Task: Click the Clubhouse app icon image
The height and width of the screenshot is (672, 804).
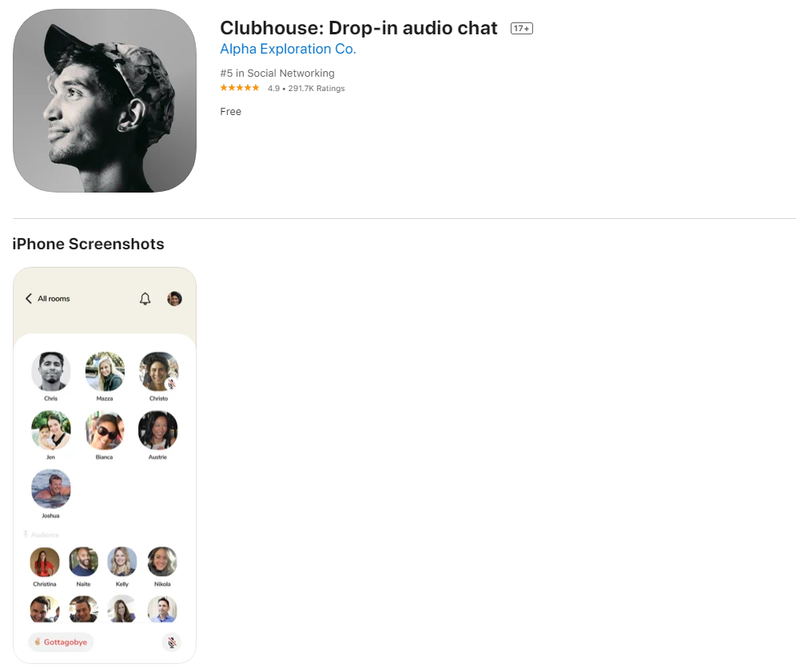Action: point(105,101)
